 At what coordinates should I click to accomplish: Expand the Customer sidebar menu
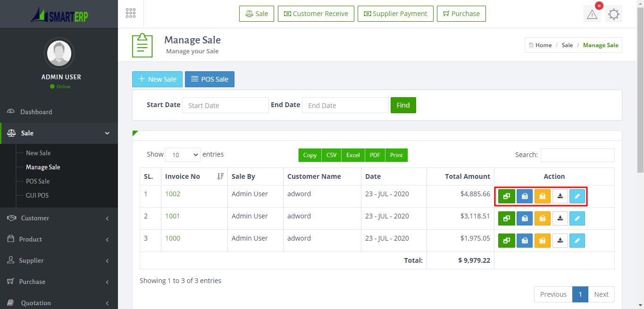pyautogui.click(x=59, y=218)
